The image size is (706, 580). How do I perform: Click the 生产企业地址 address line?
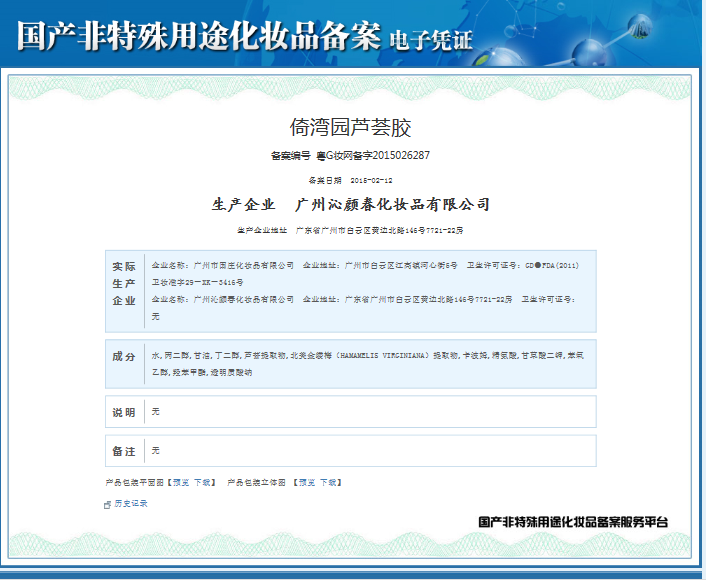click(x=350, y=230)
